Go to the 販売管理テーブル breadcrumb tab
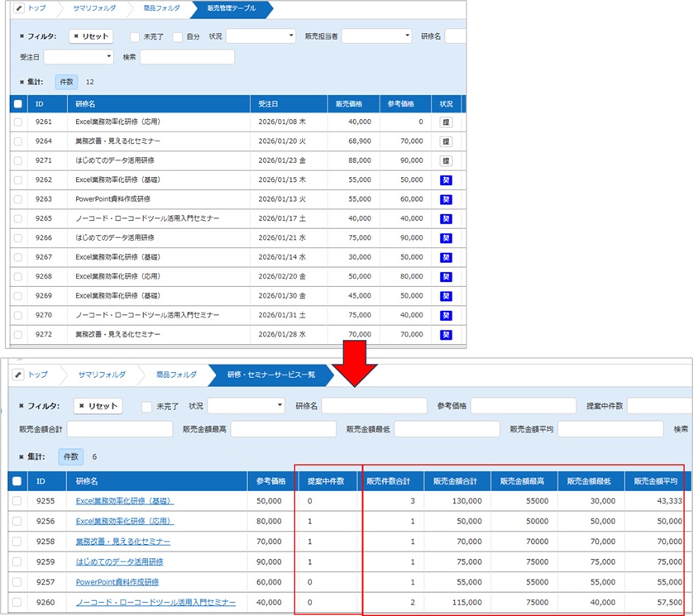This screenshot has height=616, width=693. (231, 10)
